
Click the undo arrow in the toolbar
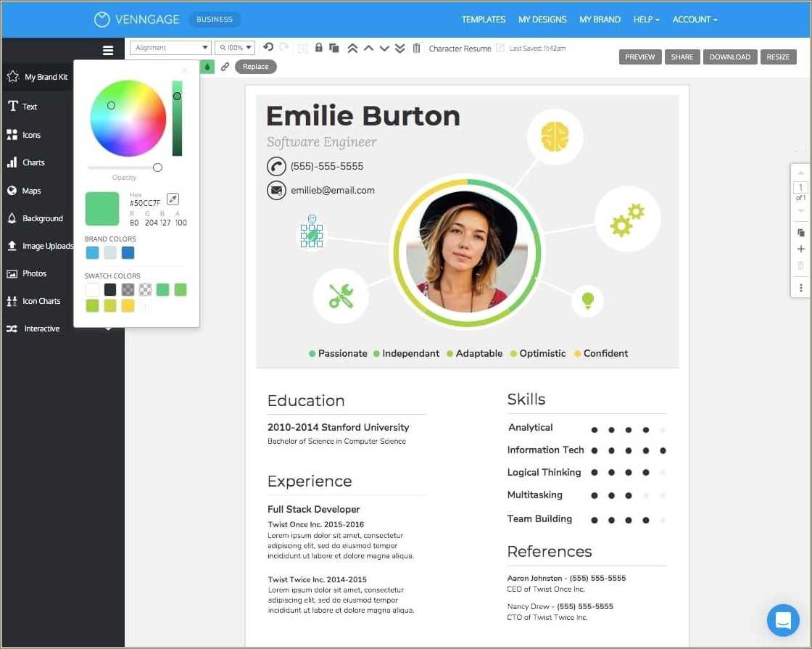point(268,48)
